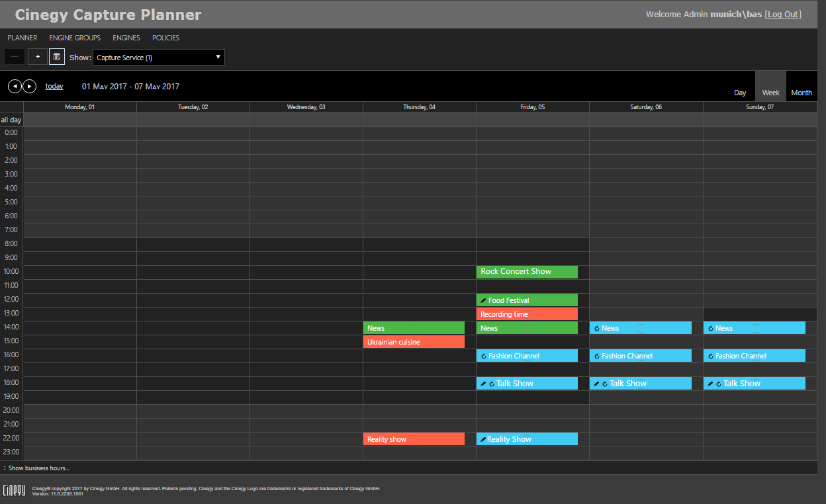This screenshot has width=826, height=504.
Task: Click the plus button in toolbar
Action: tap(38, 57)
